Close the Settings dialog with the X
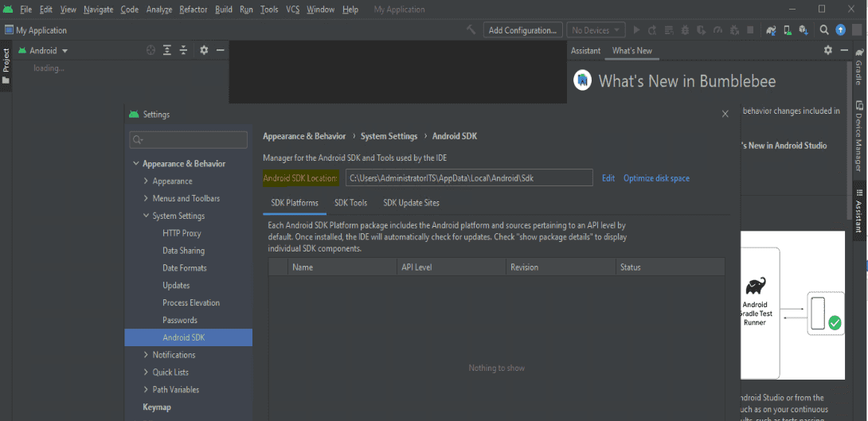868x421 pixels. 725,114
